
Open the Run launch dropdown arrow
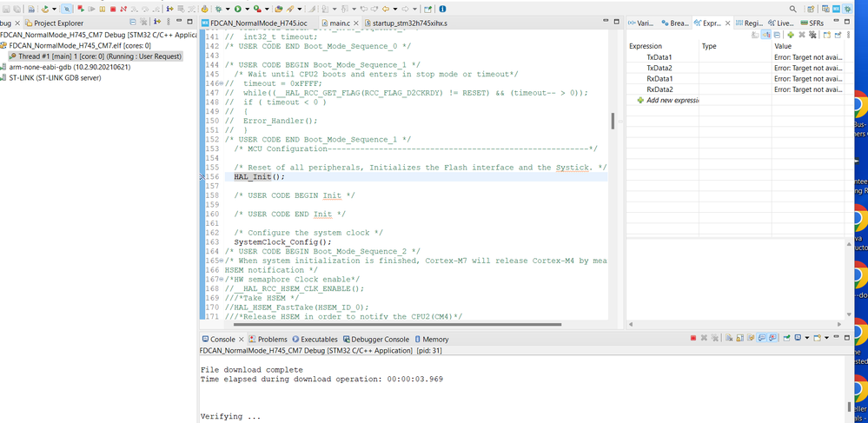(x=247, y=9)
